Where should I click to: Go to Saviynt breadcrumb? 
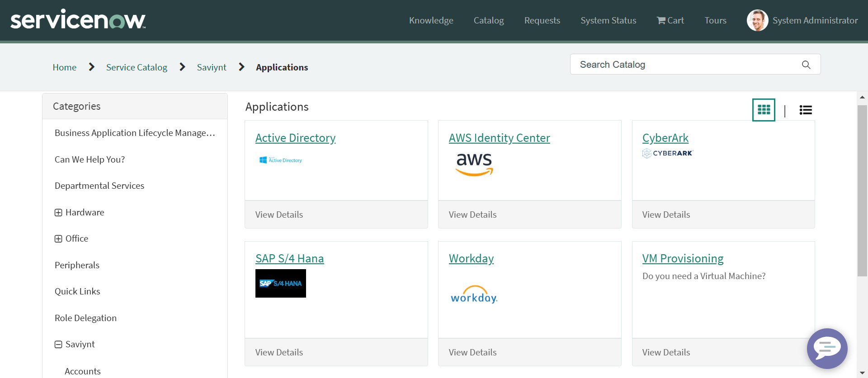[212, 67]
